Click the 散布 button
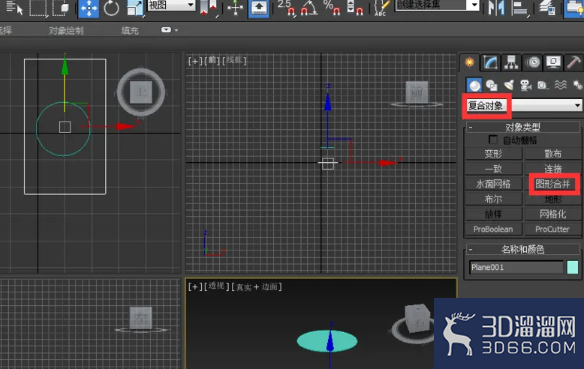The height and width of the screenshot is (369, 584). pyautogui.click(x=553, y=153)
